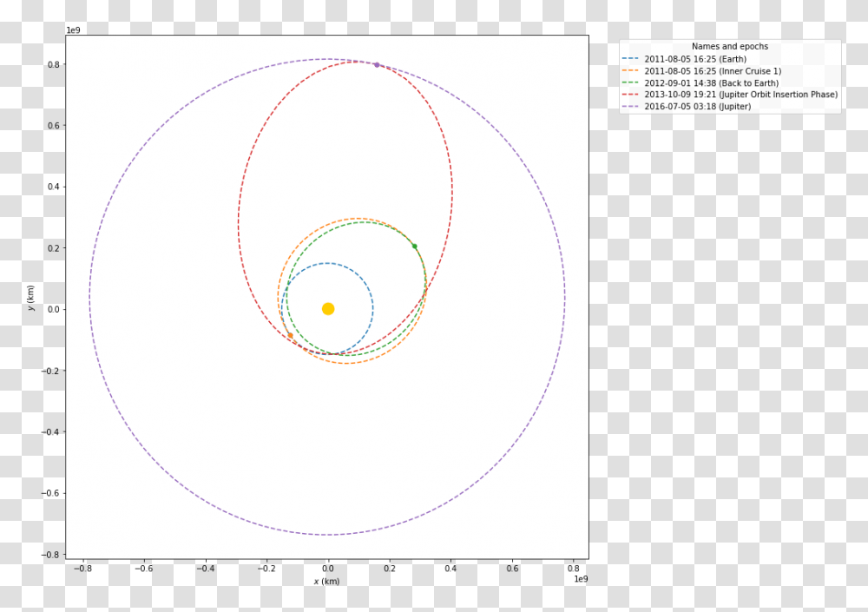
Task: Click the 'x (km)' axis label
Action: [x=326, y=582]
